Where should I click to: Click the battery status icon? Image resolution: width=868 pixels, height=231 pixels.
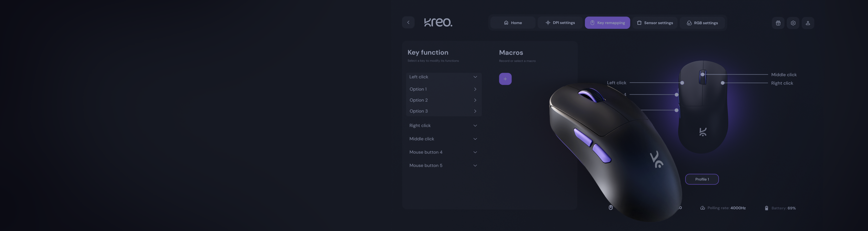tap(766, 208)
